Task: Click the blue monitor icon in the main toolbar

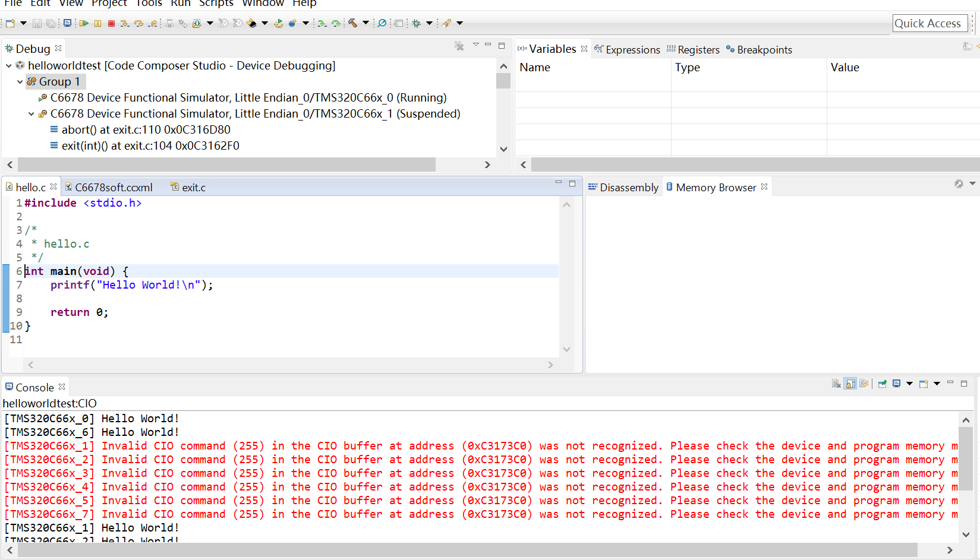Action: (x=67, y=23)
